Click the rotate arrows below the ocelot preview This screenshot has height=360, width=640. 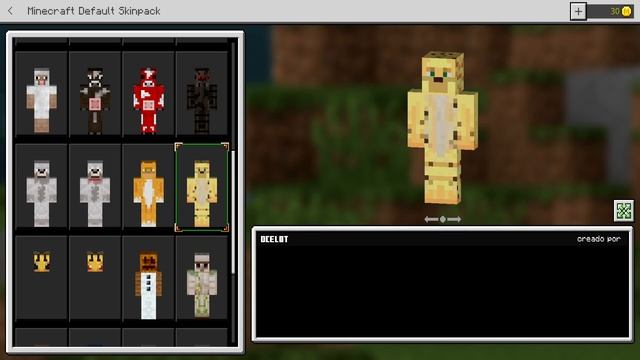click(x=442, y=219)
